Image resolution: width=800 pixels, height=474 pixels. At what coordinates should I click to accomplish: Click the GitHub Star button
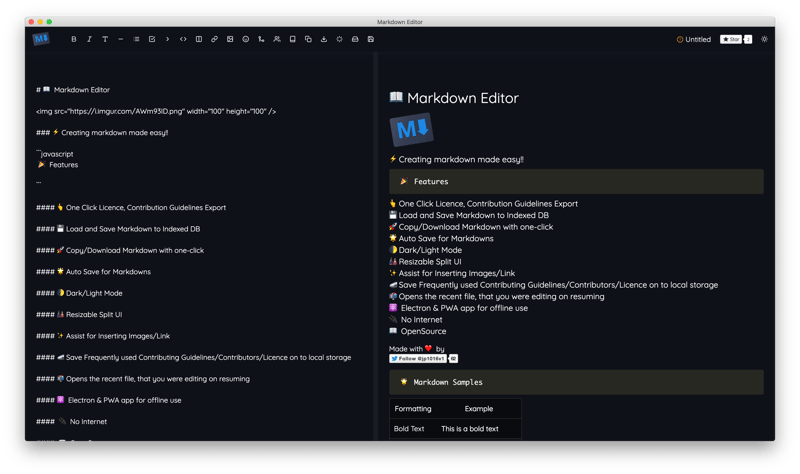pos(731,39)
